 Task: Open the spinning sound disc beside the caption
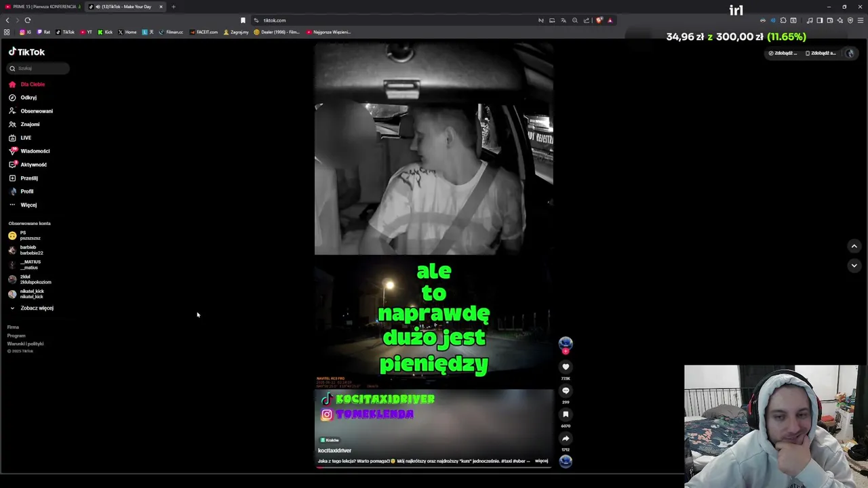[x=566, y=461]
